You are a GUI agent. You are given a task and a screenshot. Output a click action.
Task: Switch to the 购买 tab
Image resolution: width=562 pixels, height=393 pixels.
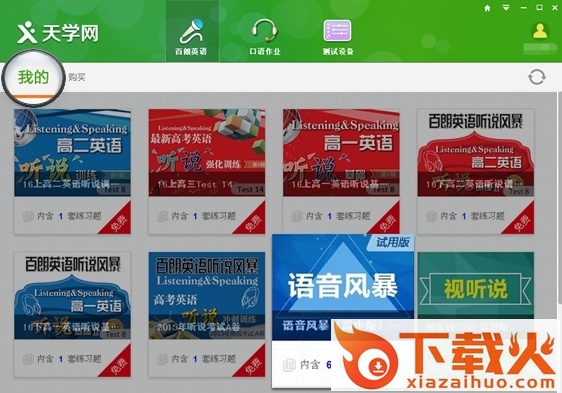coord(77,77)
